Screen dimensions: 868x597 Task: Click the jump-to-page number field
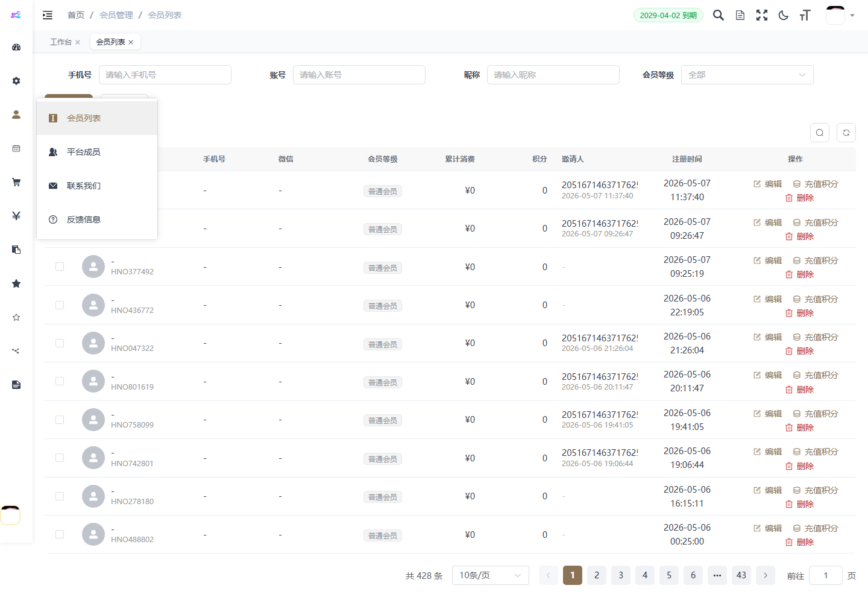pos(826,575)
